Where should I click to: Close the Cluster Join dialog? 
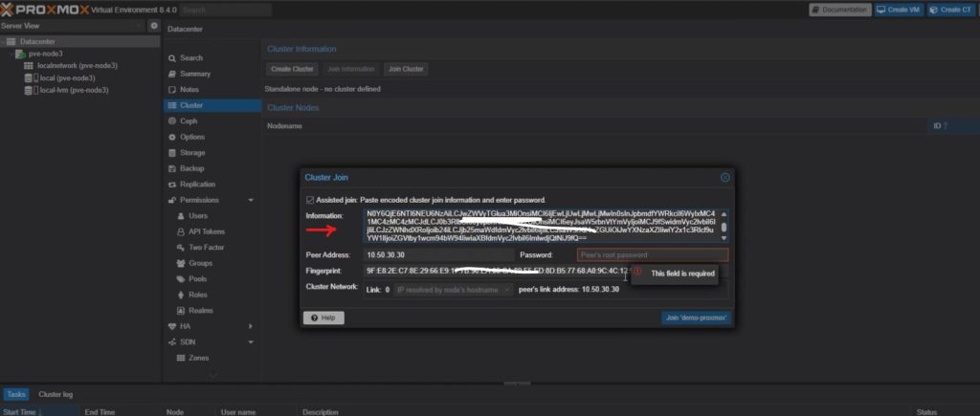tap(725, 177)
